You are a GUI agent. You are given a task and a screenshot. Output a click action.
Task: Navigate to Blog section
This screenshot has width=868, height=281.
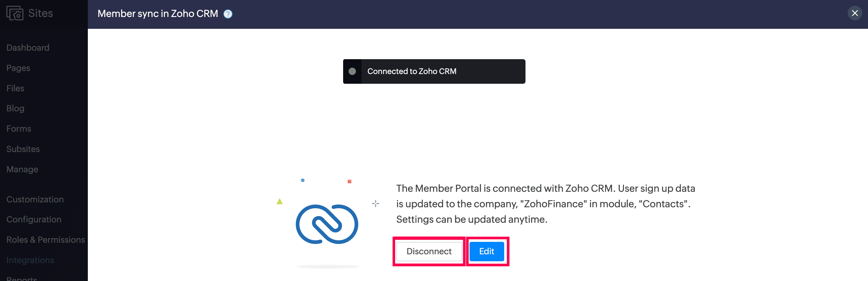15,108
